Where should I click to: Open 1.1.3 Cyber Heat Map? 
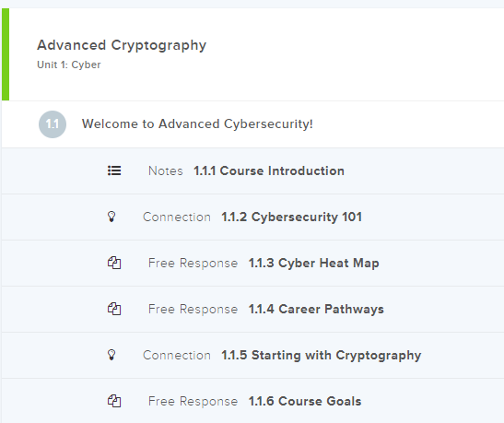point(313,263)
